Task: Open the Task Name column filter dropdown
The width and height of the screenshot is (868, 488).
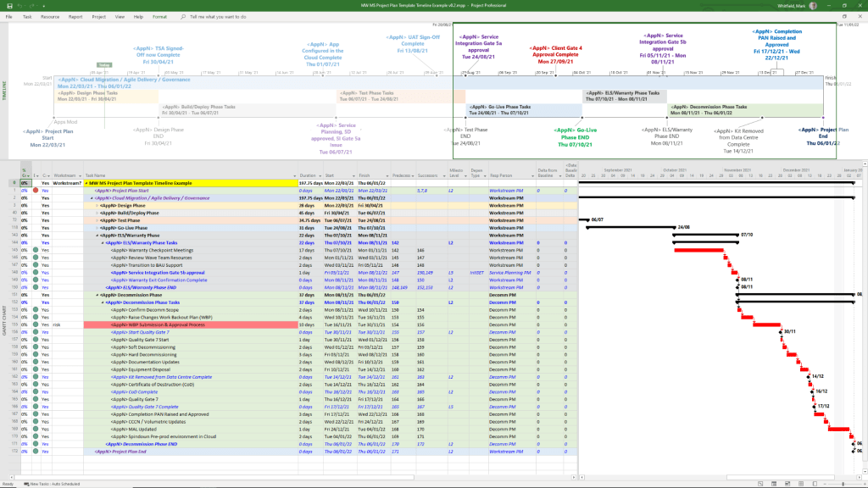Action: 293,174
